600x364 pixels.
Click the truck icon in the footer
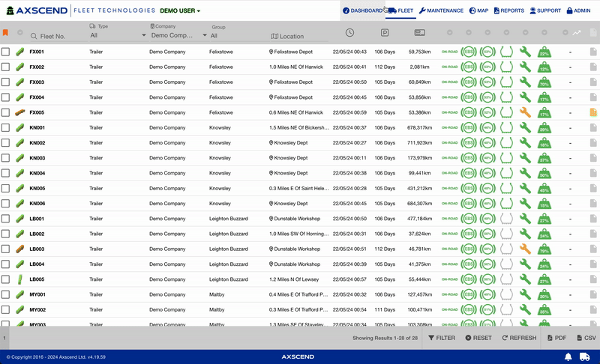(586, 357)
